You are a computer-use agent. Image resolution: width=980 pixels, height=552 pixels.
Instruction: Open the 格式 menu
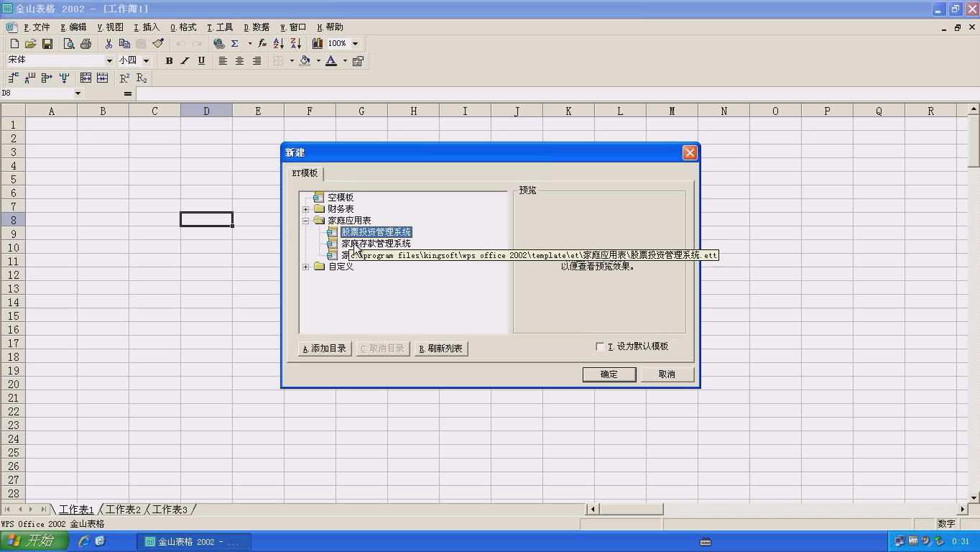(183, 27)
